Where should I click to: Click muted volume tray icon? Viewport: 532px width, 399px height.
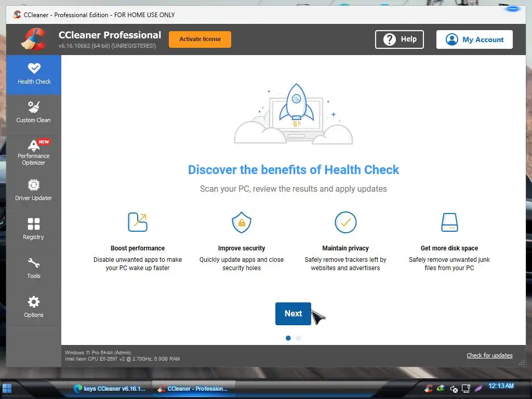click(x=454, y=389)
